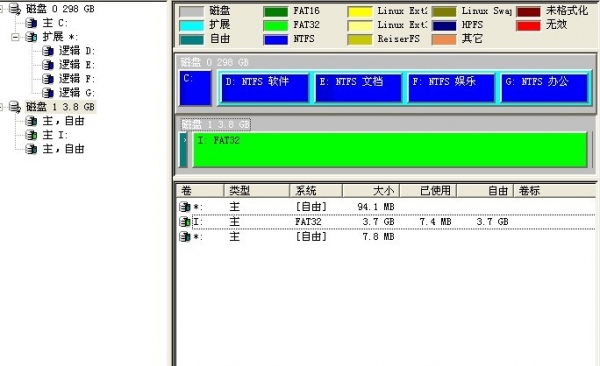The height and width of the screenshot is (366, 600).
Task: Sort by the 系统 column header
Action: (x=316, y=190)
